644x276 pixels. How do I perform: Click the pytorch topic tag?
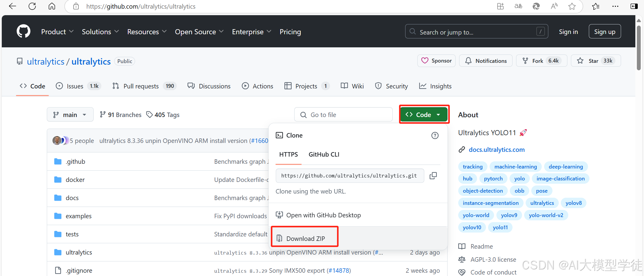point(493,179)
